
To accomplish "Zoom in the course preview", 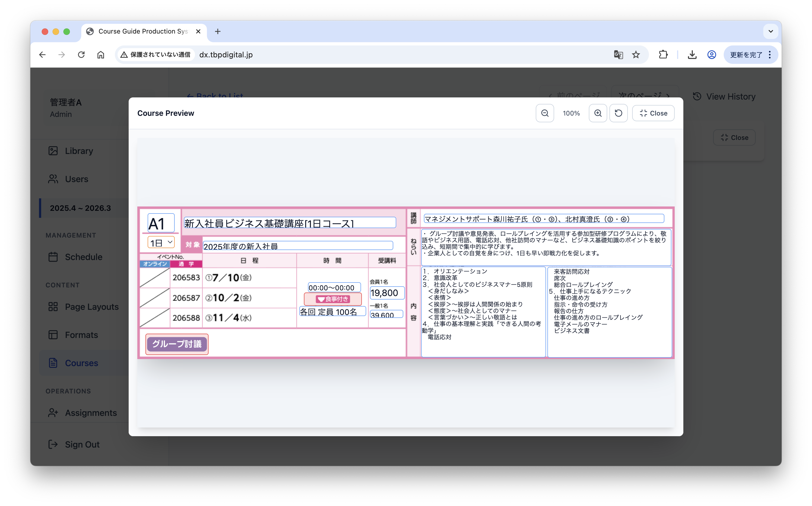I will pos(597,113).
